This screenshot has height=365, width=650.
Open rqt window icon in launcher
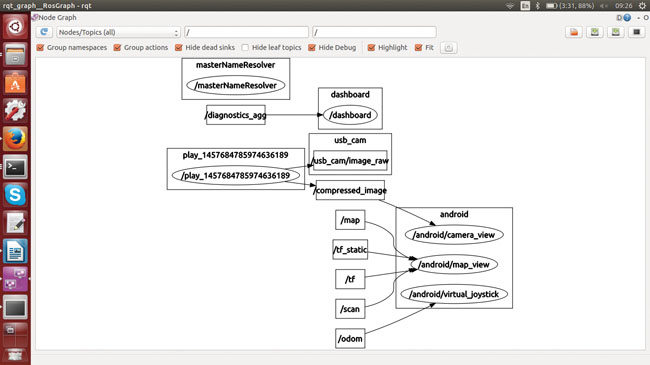tap(15, 307)
